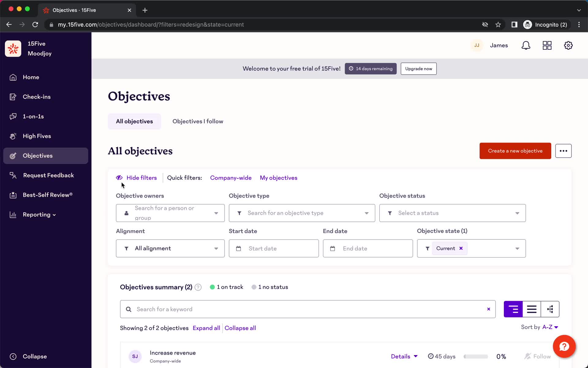The width and height of the screenshot is (588, 368).
Task: Switch to the detailed list view toggle
Action: tap(532, 309)
